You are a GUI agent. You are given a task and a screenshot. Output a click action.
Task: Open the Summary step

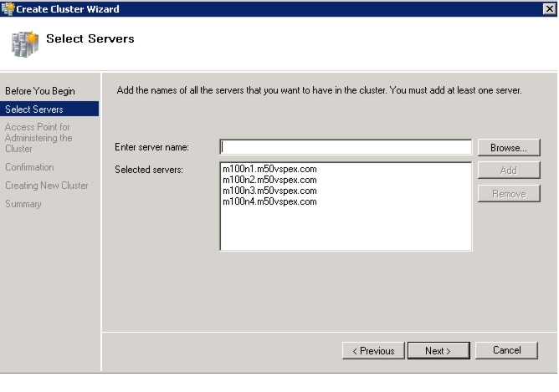(x=23, y=204)
